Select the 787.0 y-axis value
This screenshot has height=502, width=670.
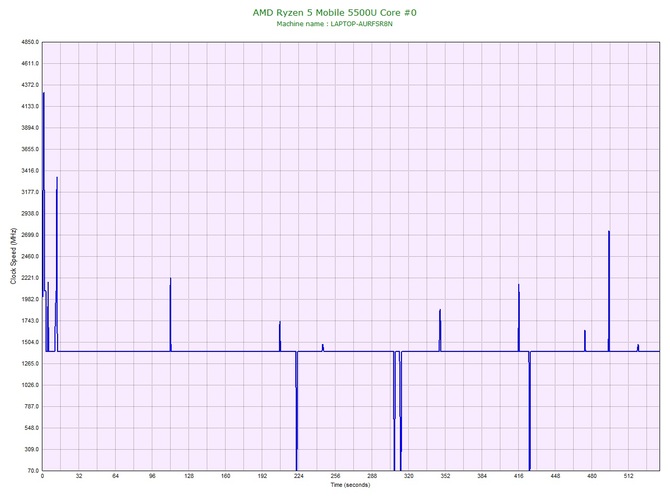31,406
